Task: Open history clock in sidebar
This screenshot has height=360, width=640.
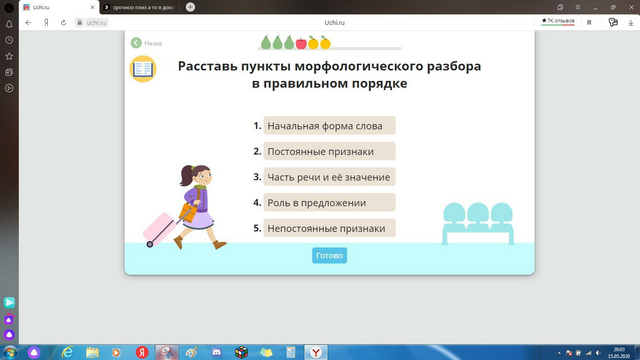Action: point(9,40)
